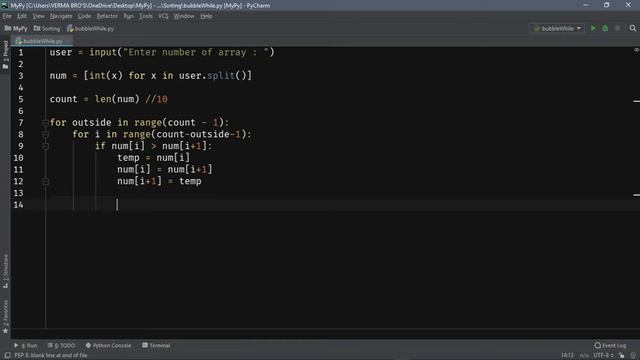Open the Run menu

point(128,16)
